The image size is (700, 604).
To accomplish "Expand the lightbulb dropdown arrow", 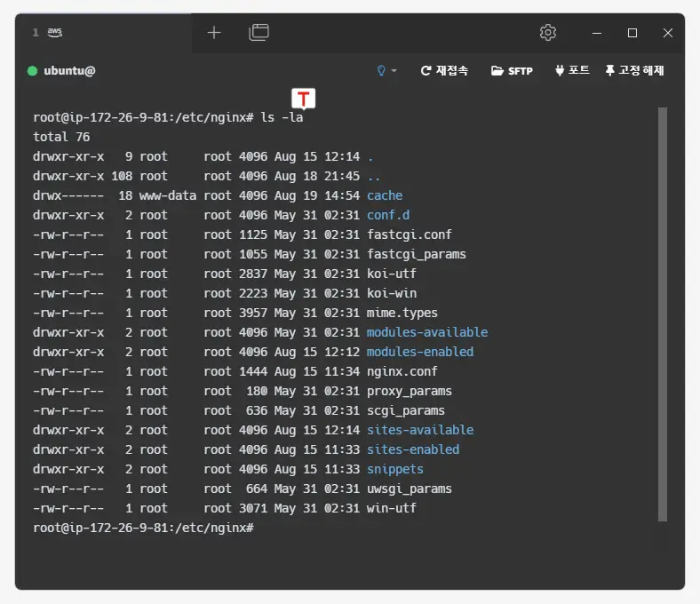I will click(394, 71).
